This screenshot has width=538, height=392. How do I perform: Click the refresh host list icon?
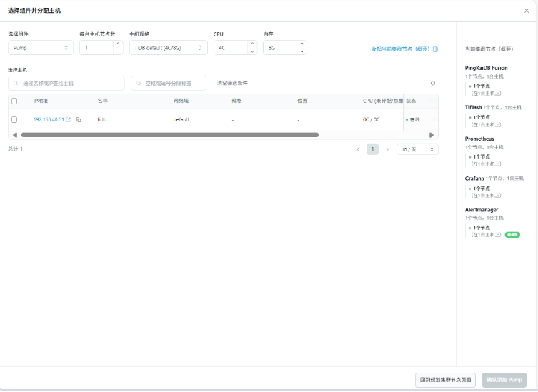pyautogui.click(x=432, y=83)
